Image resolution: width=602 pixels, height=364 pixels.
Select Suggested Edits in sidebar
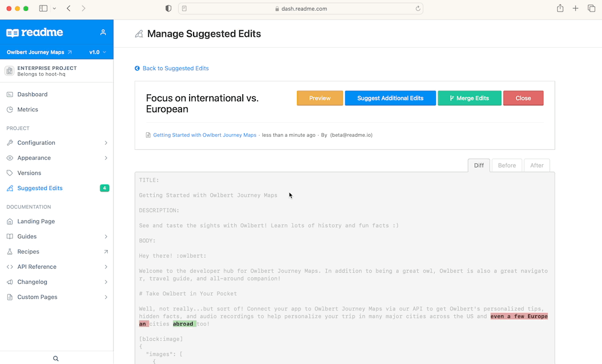coord(40,189)
